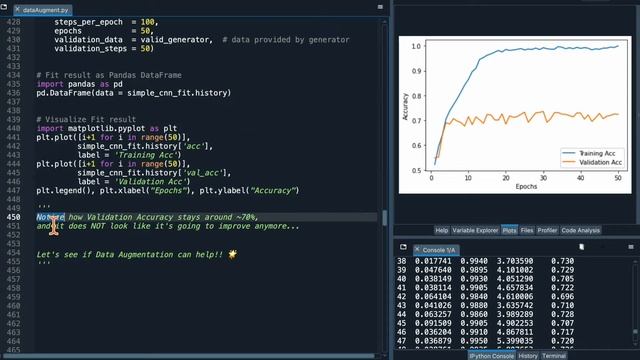640x360 pixels.
Task: Click console value 0.064104 in row 42
Action: (x=433, y=297)
